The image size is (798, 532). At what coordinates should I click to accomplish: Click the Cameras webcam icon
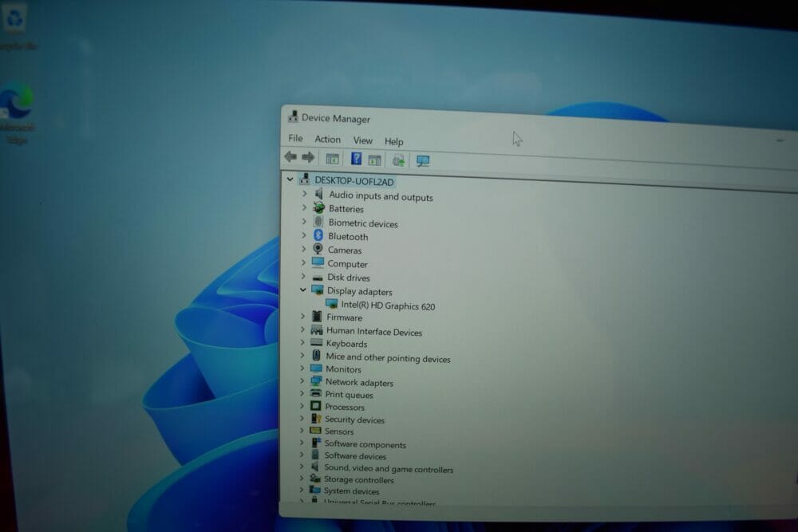tap(318, 248)
